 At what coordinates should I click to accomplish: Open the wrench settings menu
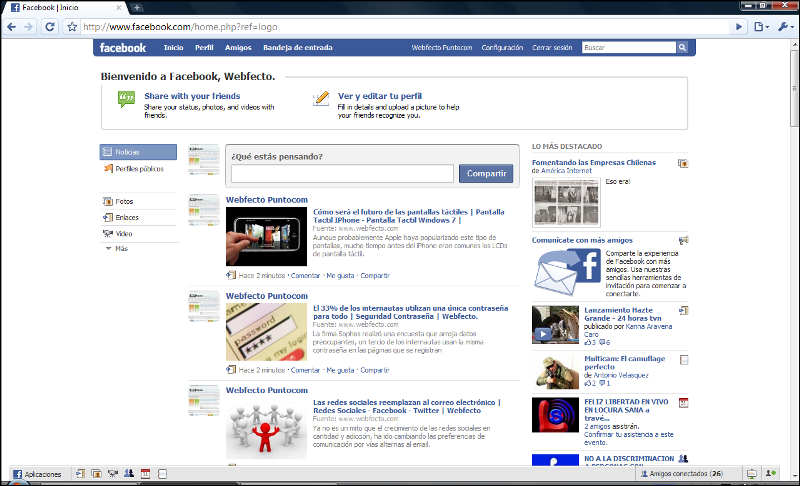pos(785,27)
